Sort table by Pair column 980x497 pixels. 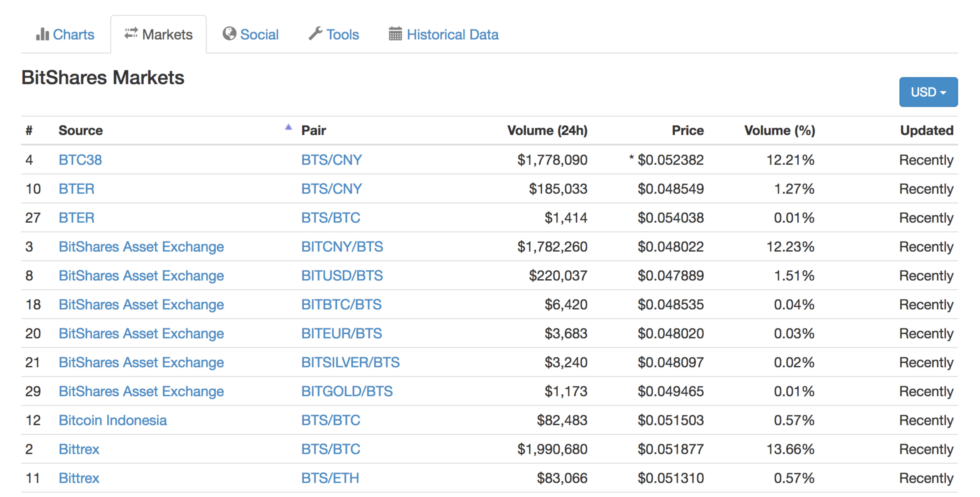coord(314,131)
